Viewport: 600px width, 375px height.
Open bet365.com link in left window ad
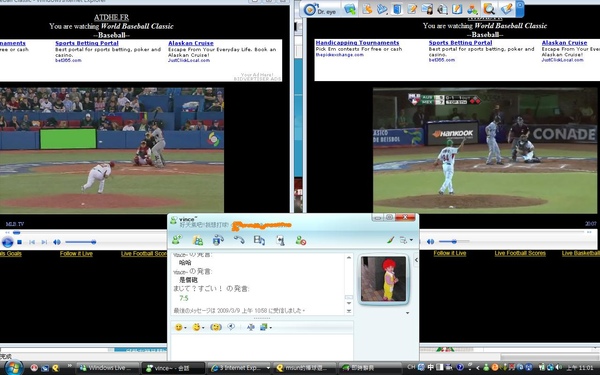(68, 60)
